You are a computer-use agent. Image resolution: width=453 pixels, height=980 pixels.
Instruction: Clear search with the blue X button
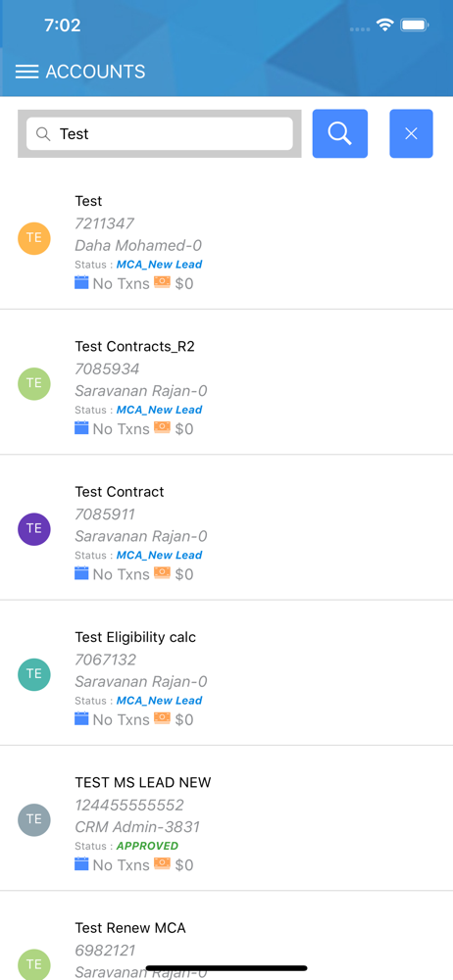point(411,133)
